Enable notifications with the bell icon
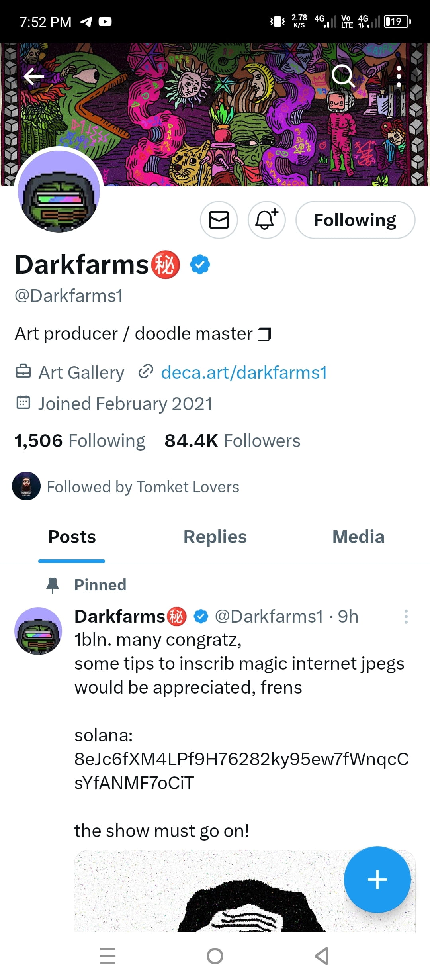 pos(266,220)
